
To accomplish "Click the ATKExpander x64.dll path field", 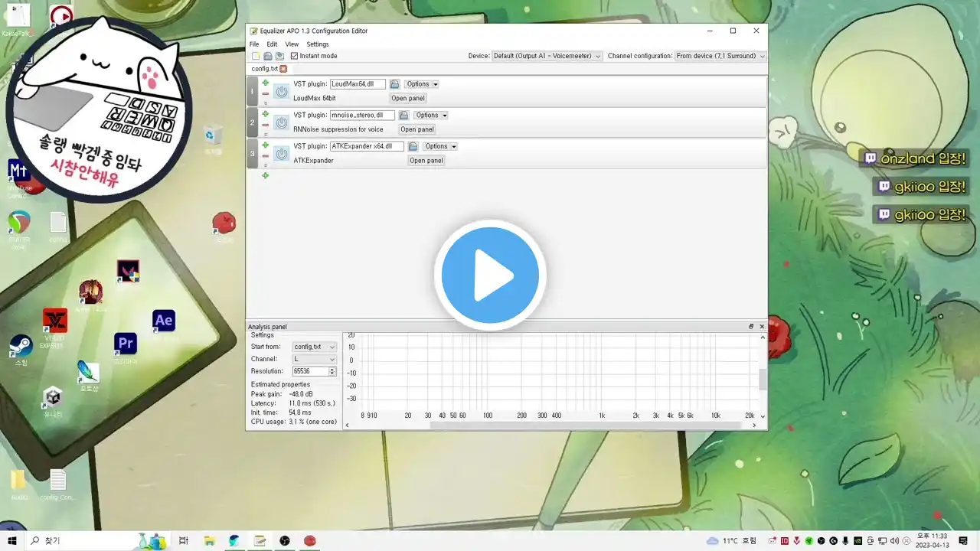I will click(x=367, y=146).
